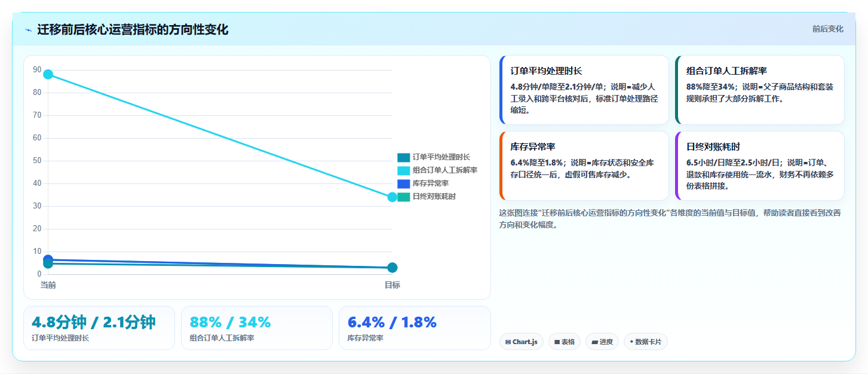Open the 库存异常率 info card
The height and width of the screenshot is (374, 868).
[x=584, y=165]
